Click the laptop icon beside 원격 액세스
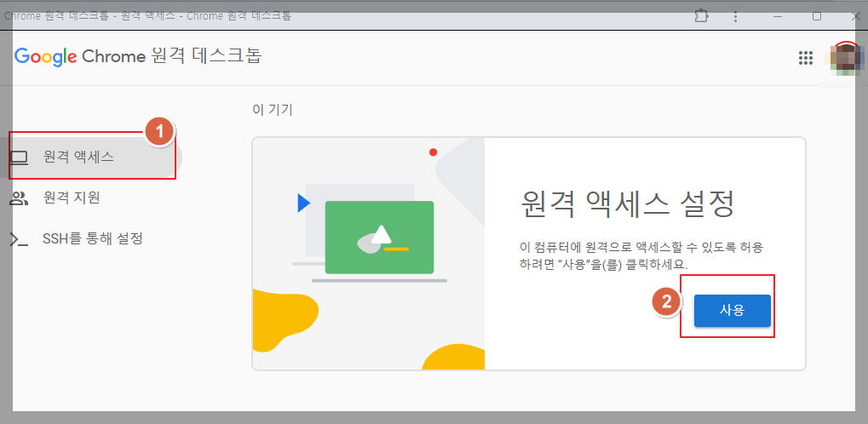The height and width of the screenshot is (424, 868). click(x=19, y=158)
